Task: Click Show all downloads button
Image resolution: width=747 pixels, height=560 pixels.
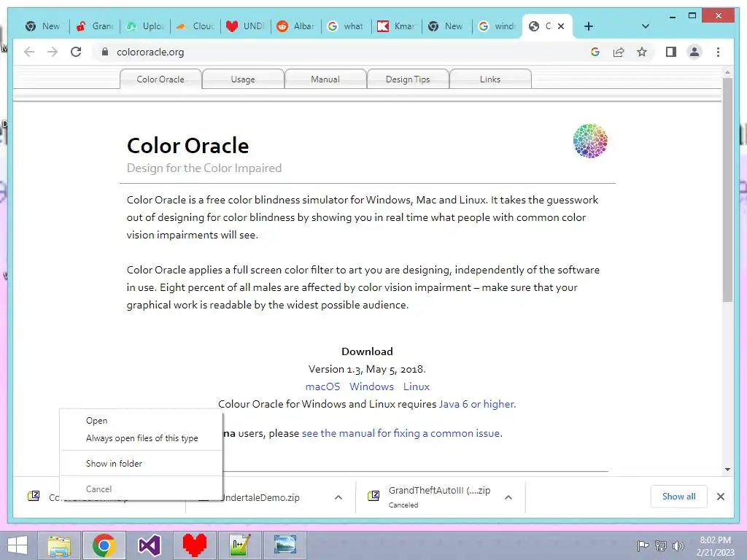Action: click(678, 496)
